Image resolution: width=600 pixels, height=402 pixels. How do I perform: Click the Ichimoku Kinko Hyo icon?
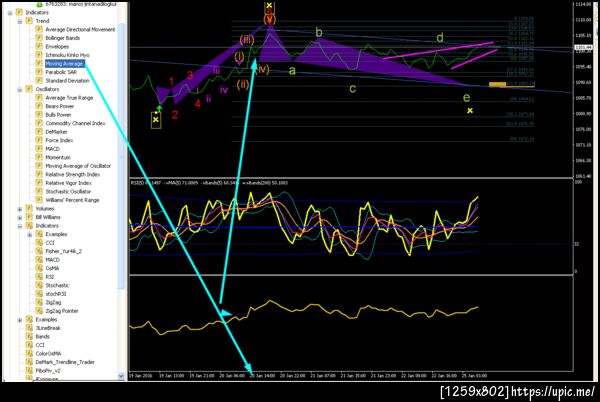(x=39, y=55)
